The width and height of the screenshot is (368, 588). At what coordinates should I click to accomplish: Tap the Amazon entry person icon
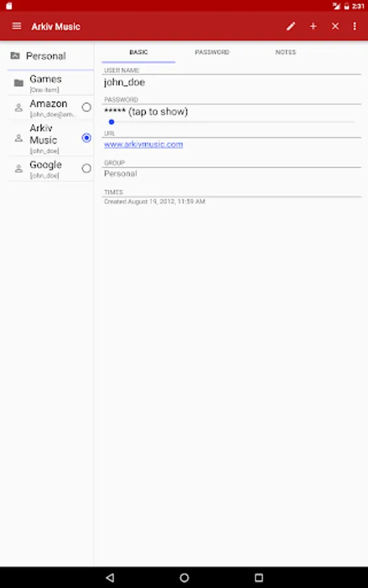pos(18,108)
